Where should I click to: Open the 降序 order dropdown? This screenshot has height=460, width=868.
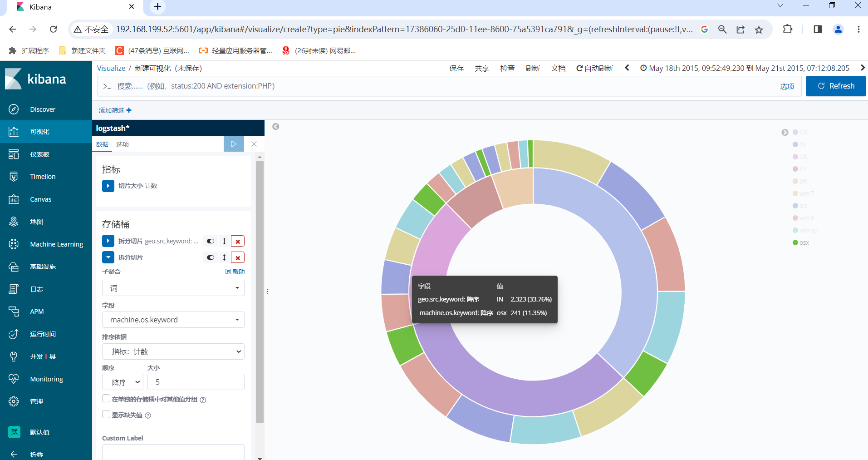123,382
